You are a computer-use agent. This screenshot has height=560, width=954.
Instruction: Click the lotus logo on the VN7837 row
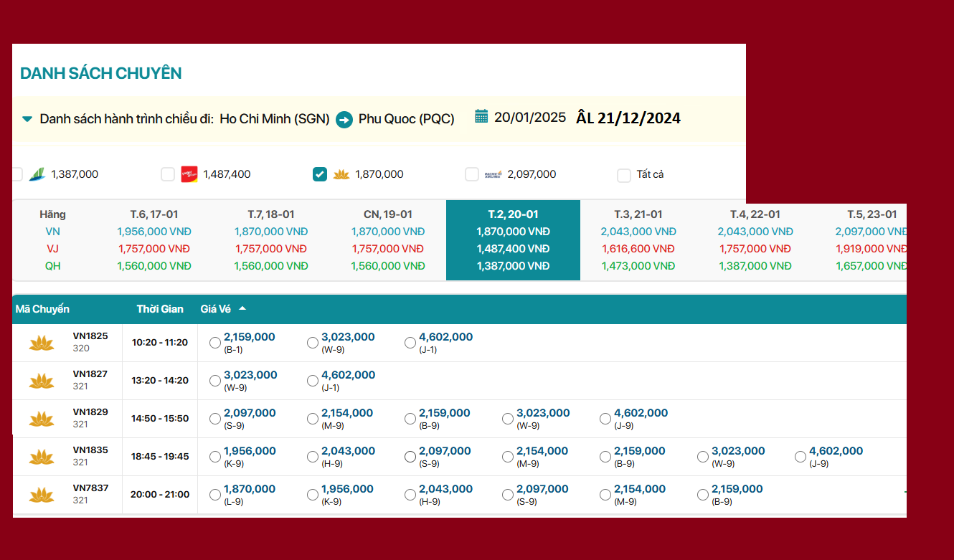pyautogui.click(x=42, y=495)
